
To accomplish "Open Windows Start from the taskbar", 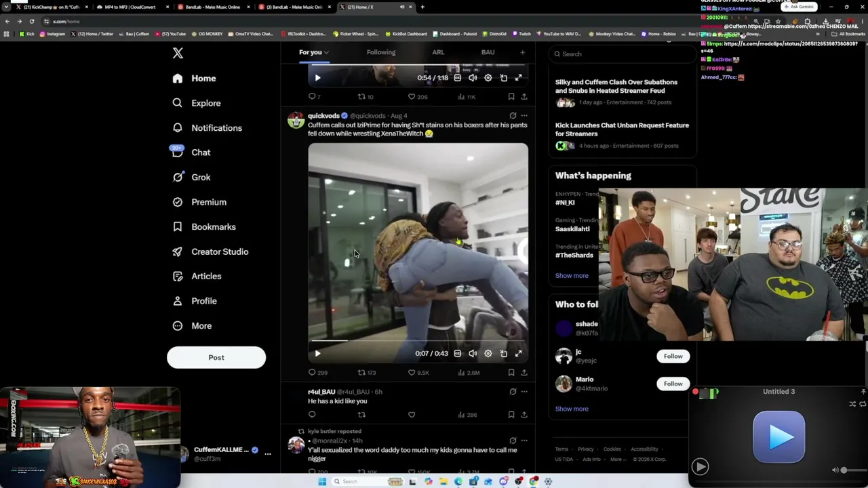I will (322, 481).
